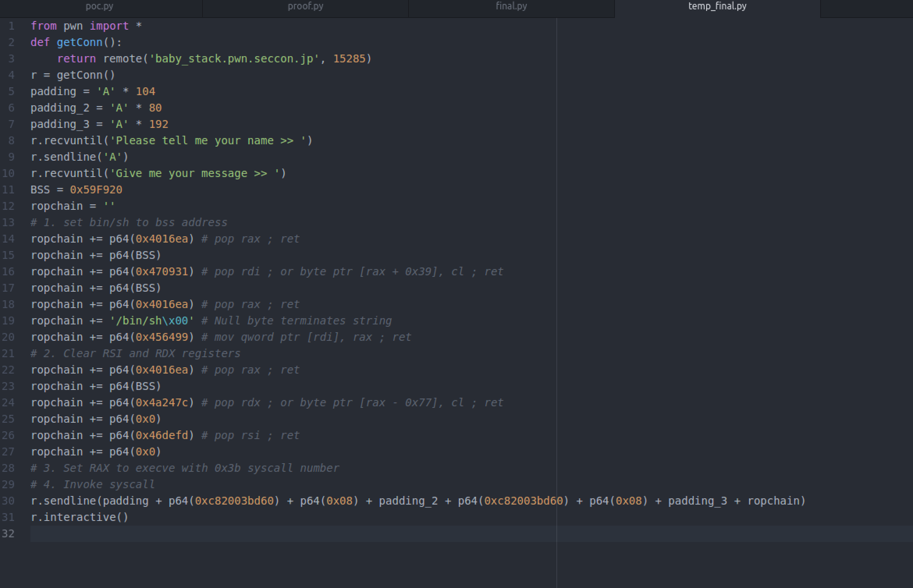The height and width of the screenshot is (588, 913).
Task: Click the 0x46defd gadget address
Action: [162, 436]
